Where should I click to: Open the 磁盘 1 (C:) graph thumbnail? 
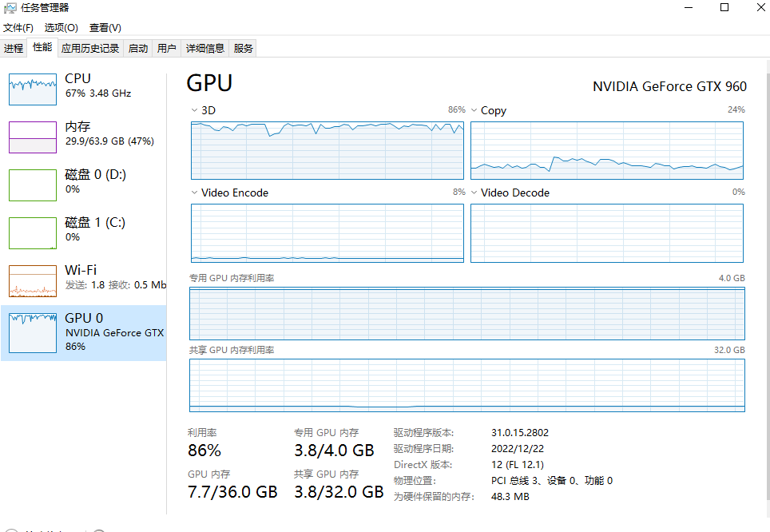[x=33, y=233]
